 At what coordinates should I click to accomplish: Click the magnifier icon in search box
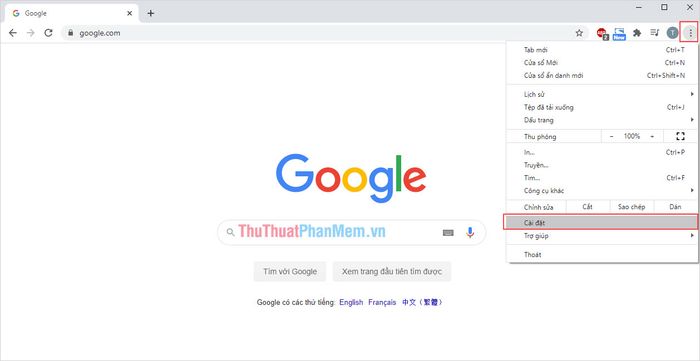pyautogui.click(x=230, y=232)
